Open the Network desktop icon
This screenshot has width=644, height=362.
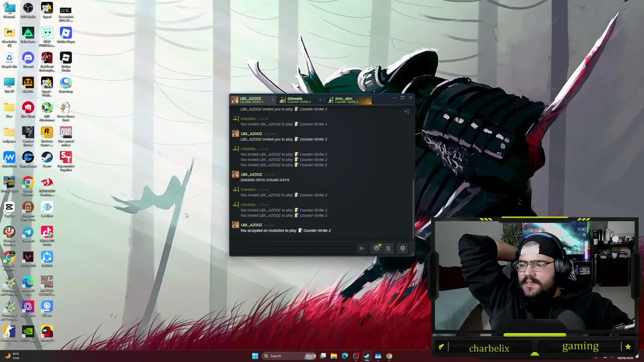click(x=9, y=11)
